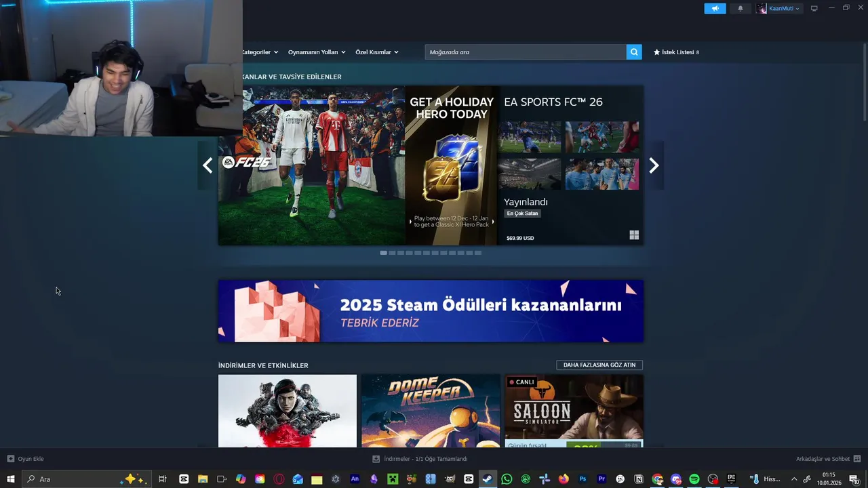Launch CapCut from the taskbar
The height and width of the screenshot is (488, 868).
pos(184,479)
